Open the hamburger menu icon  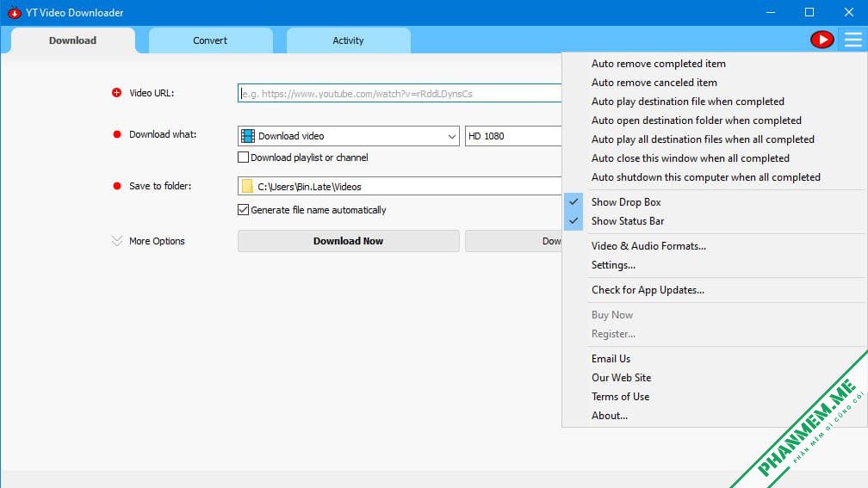point(853,40)
